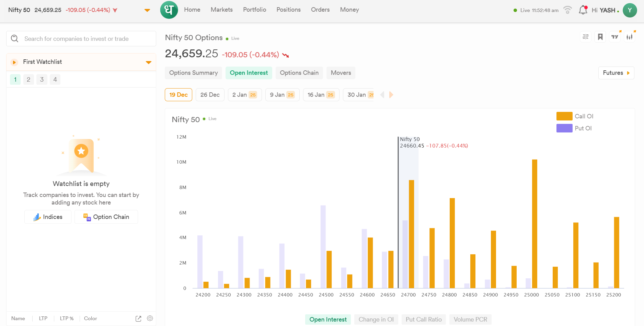Screen dimensions: 644x326
Task: Select the 26 Dec expiry
Action: tap(210, 95)
